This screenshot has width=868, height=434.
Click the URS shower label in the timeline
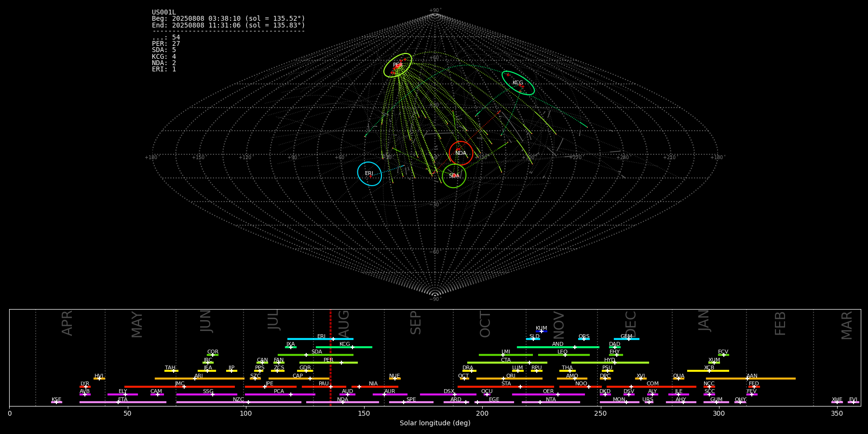coord(648,400)
